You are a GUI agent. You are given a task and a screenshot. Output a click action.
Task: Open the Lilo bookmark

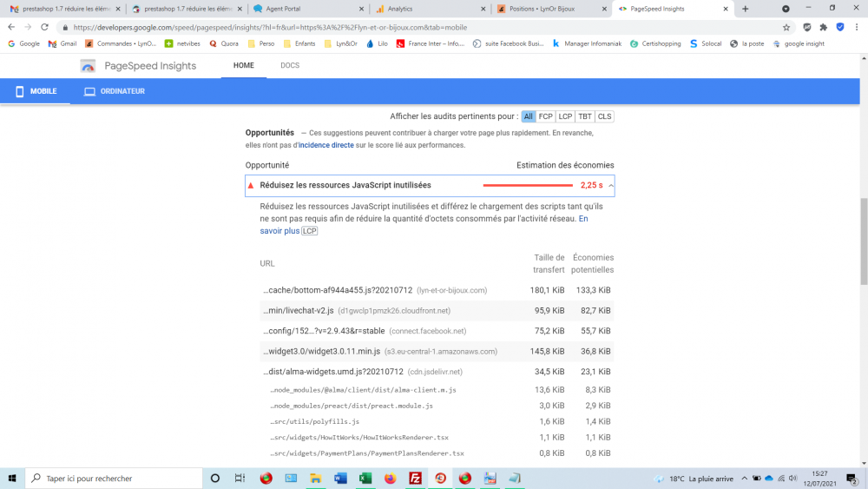377,43
